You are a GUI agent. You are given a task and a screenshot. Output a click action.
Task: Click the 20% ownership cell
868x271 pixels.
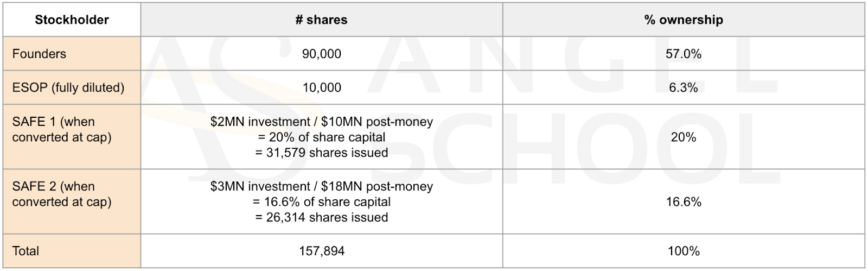[684, 137]
